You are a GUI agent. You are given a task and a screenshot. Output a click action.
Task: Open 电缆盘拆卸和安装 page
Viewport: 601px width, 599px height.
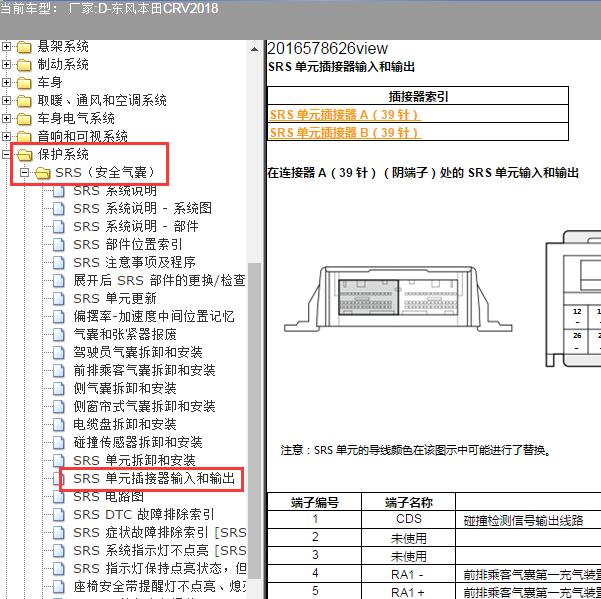tap(125, 425)
